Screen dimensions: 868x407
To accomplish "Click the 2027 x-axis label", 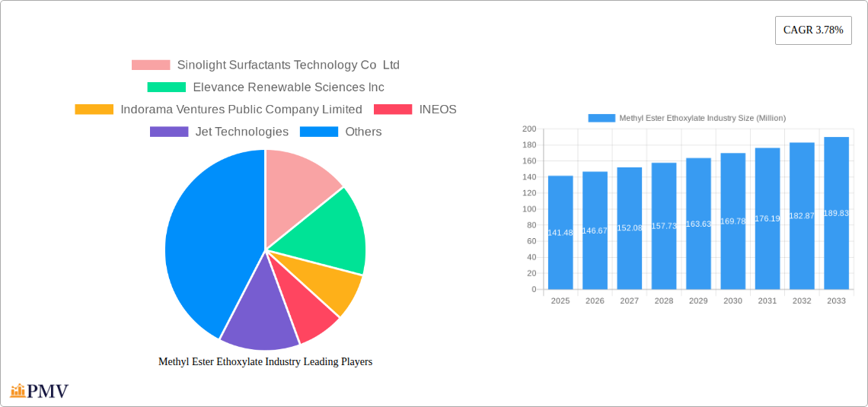I will click(630, 300).
